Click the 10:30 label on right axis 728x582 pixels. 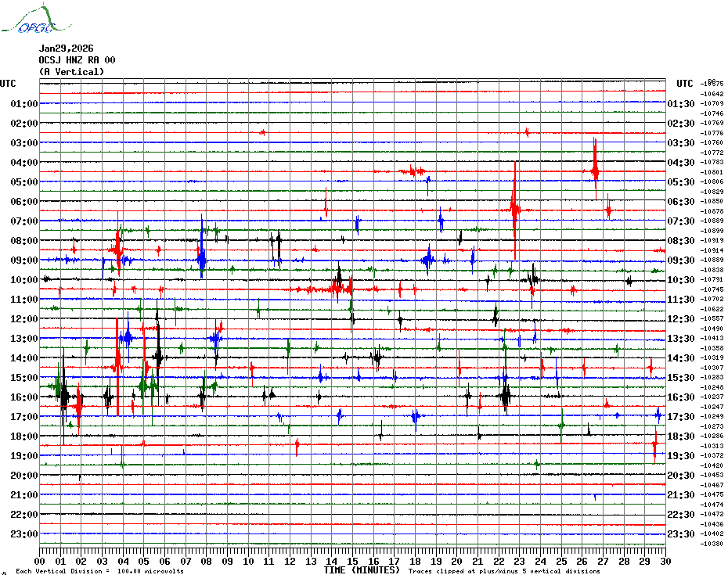tap(681, 280)
